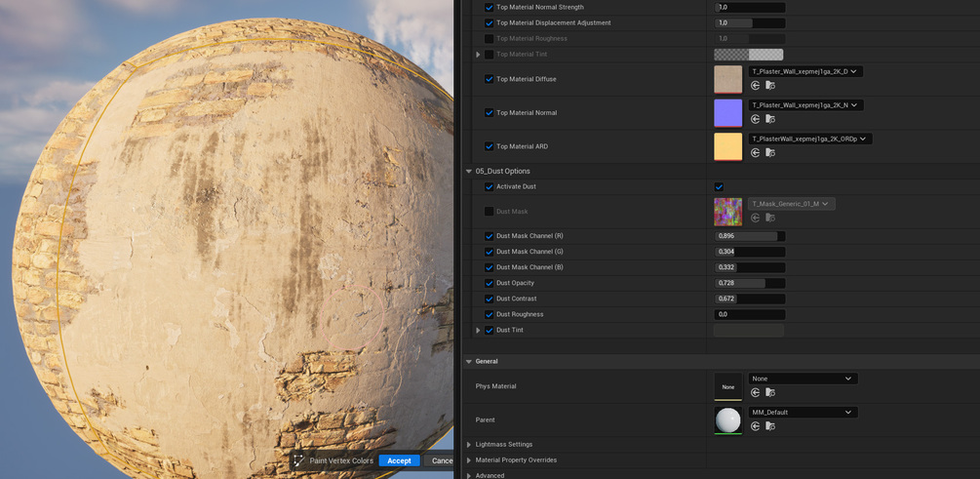The width and height of the screenshot is (980, 479).
Task: Collapse the 05_Dust Options section
Action: tap(469, 172)
